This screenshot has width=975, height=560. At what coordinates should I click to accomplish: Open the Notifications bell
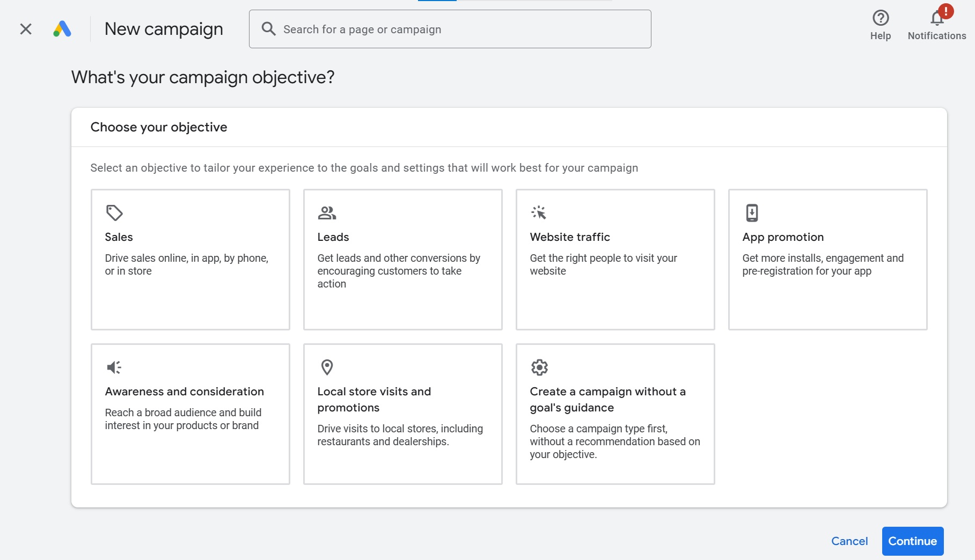[x=937, y=19]
